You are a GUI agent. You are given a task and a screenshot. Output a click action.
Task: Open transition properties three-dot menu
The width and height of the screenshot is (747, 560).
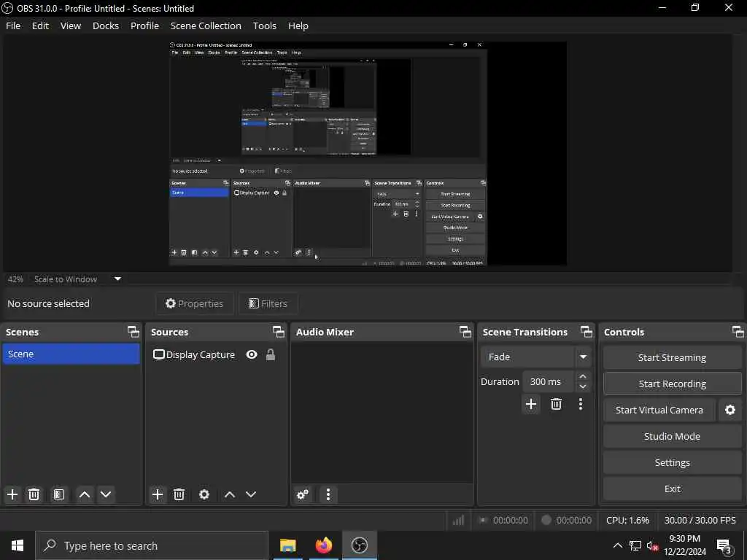[x=580, y=404]
